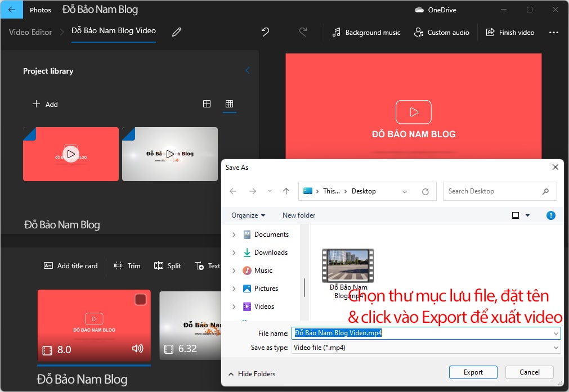The height and width of the screenshot is (392, 569).
Task: Rename project using the pencil icon
Action: (x=177, y=32)
